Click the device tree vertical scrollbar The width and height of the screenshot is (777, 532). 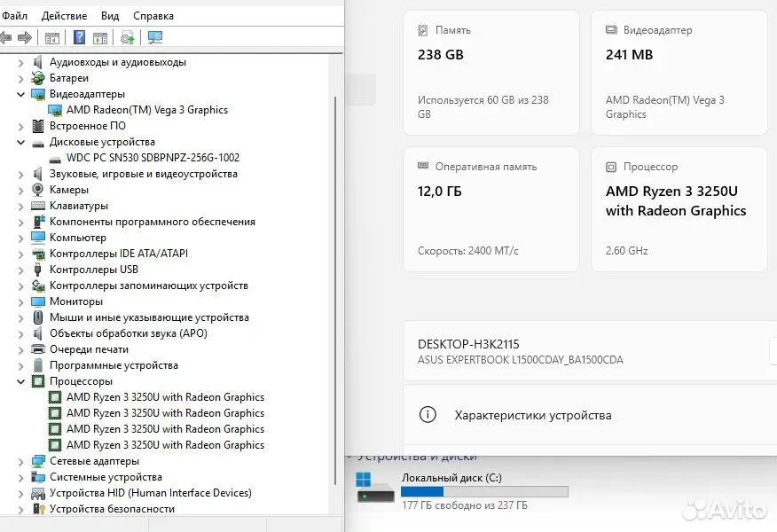coord(335,293)
